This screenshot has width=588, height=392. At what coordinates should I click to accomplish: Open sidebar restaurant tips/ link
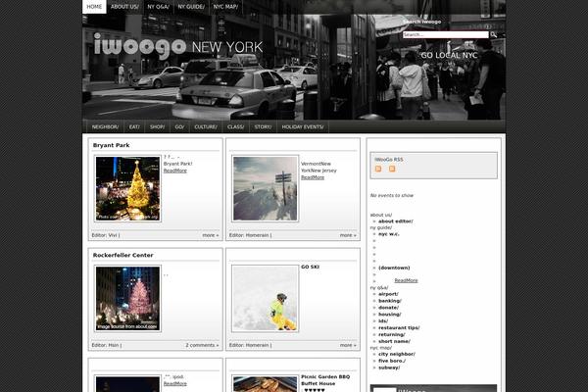click(399, 328)
